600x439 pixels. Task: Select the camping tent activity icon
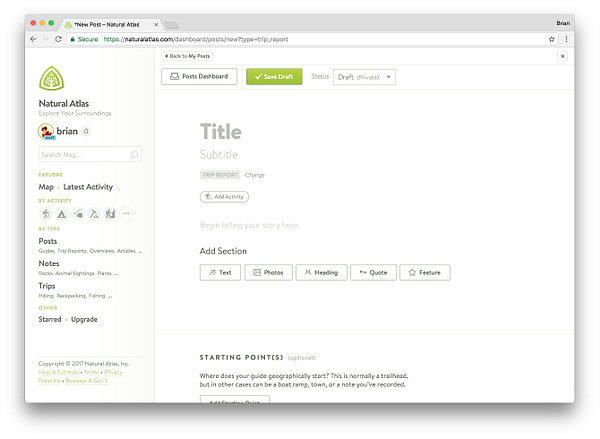click(x=61, y=213)
